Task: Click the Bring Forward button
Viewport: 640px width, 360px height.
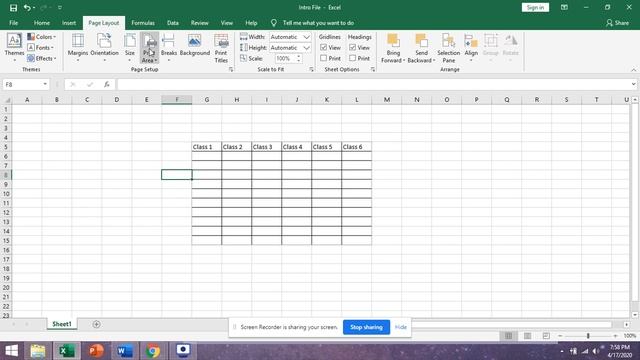Action: point(393,48)
